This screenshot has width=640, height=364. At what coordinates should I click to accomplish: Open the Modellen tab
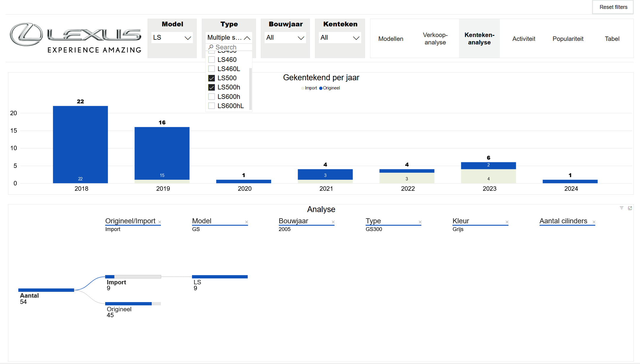click(391, 39)
